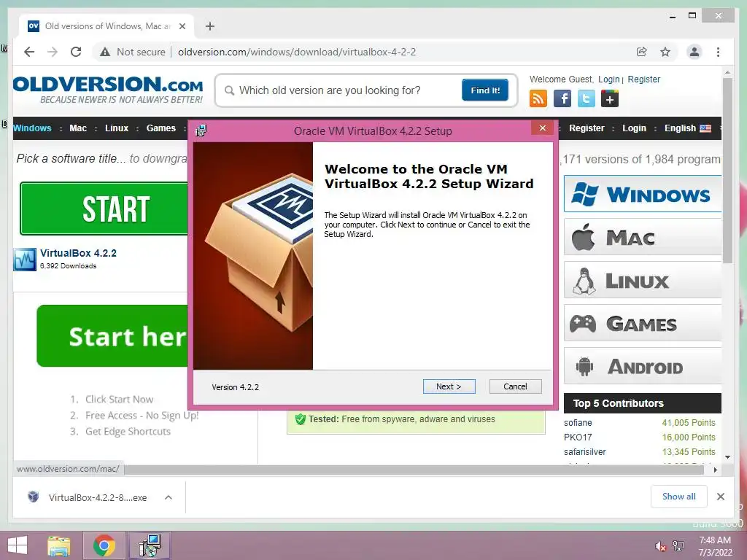Click Login in the black navigation bar
The width and height of the screenshot is (747, 560).
click(634, 128)
